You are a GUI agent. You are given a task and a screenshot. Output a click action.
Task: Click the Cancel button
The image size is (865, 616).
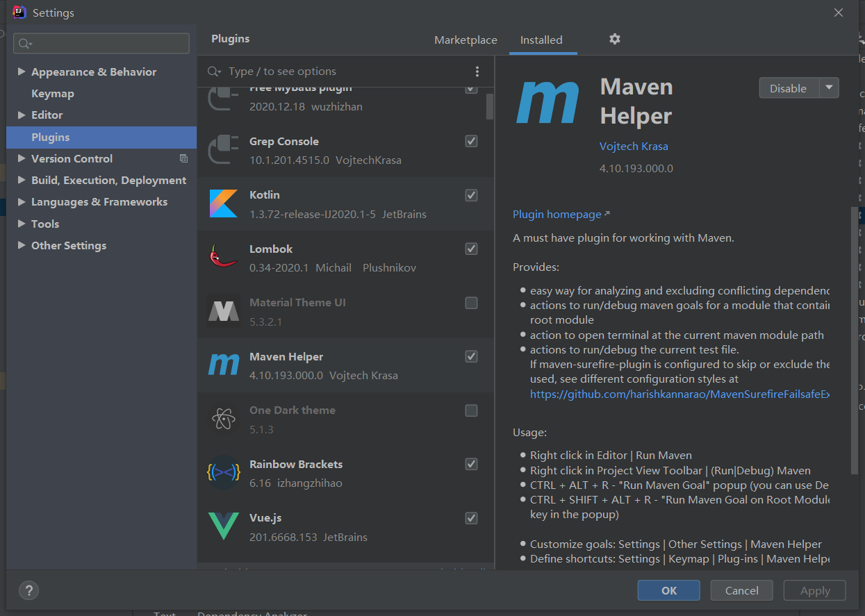click(x=741, y=590)
